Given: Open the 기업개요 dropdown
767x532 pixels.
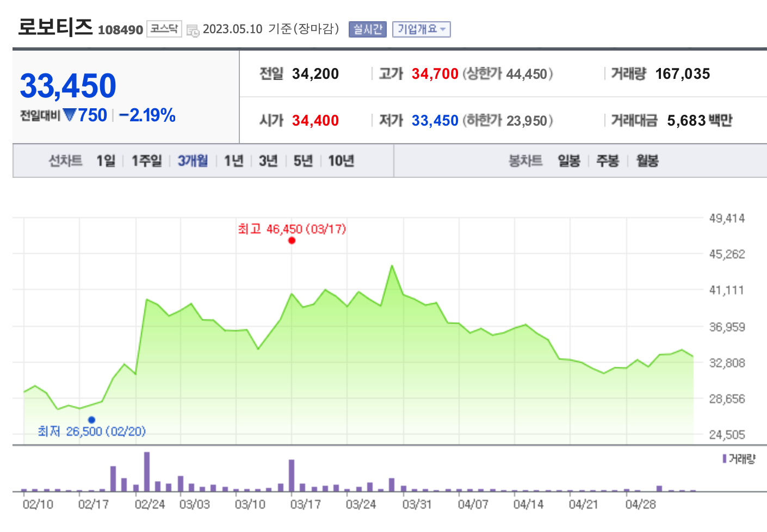Looking at the screenshot, I should click(x=422, y=29).
